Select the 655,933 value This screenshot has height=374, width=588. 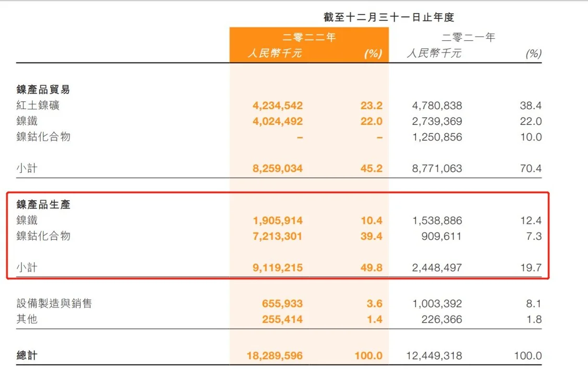(x=282, y=303)
